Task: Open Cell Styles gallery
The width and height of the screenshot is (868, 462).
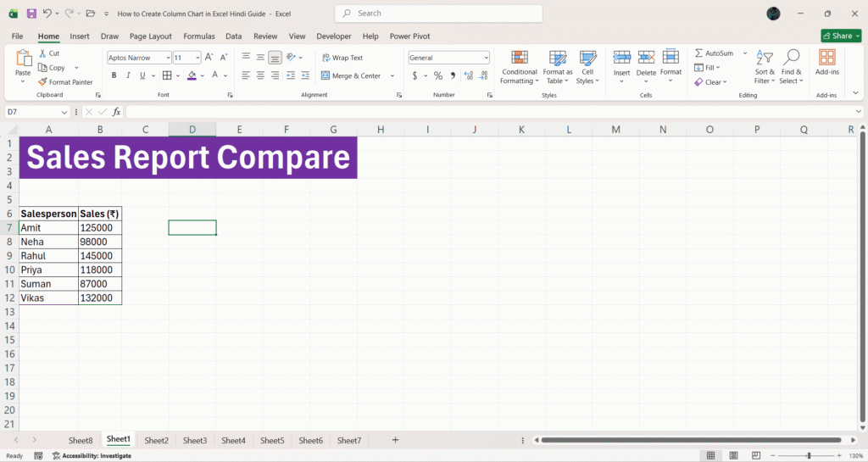Action: (587, 67)
